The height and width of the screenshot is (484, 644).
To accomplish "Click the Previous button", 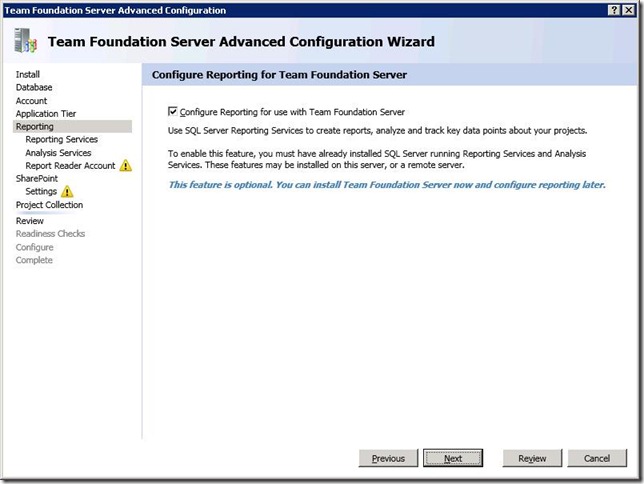I will coord(388,458).
